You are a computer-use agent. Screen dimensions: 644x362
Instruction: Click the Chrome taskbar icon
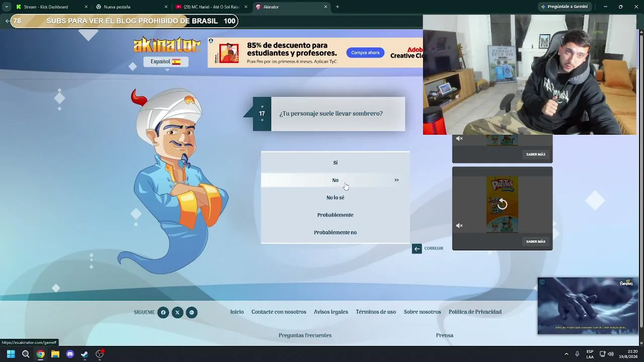pos(40,354)
